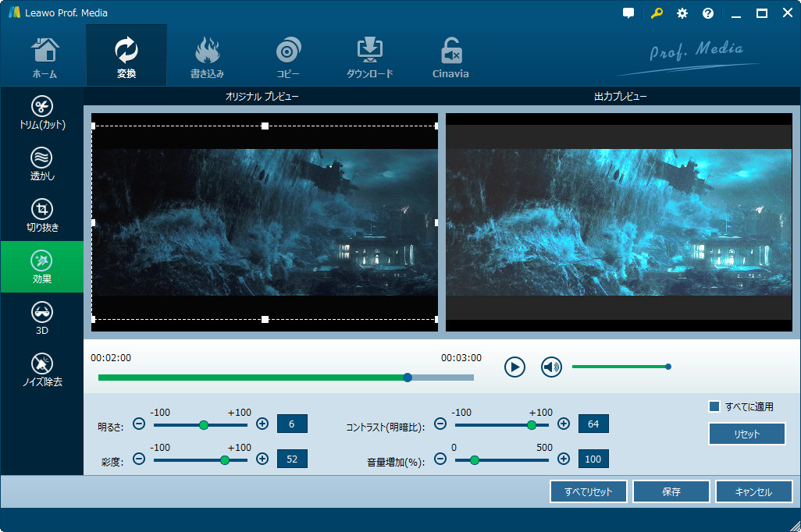Click the top-center crop handle in original preview
Image resolution: width=801 pixels, height=532 pixels.
pos(265,126)
